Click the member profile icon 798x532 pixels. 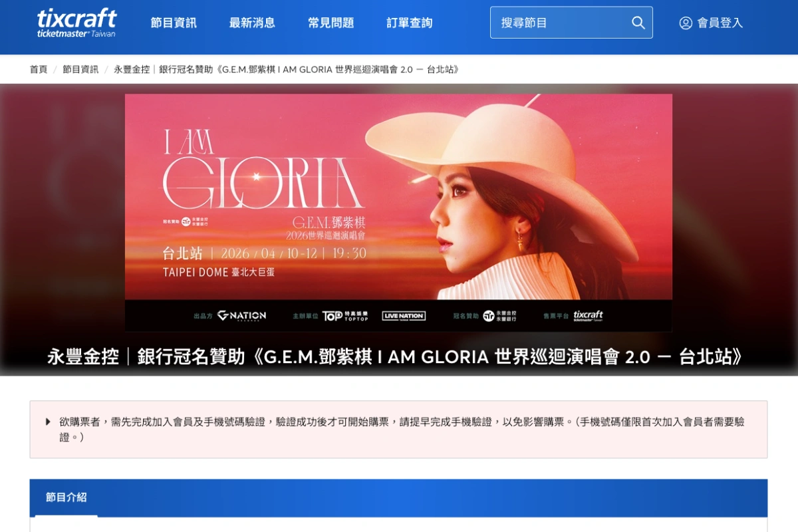click(x=686, y=23)
